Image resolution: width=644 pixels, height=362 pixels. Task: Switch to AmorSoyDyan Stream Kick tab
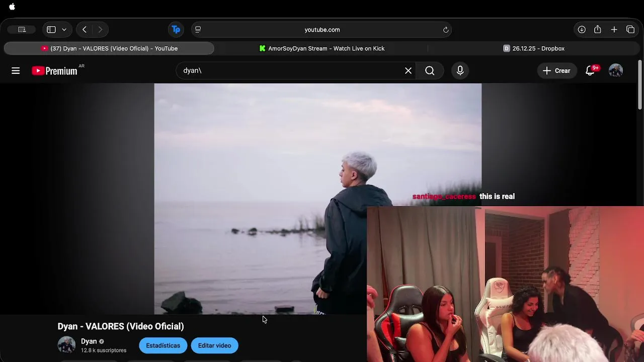(x=321, y=48)
